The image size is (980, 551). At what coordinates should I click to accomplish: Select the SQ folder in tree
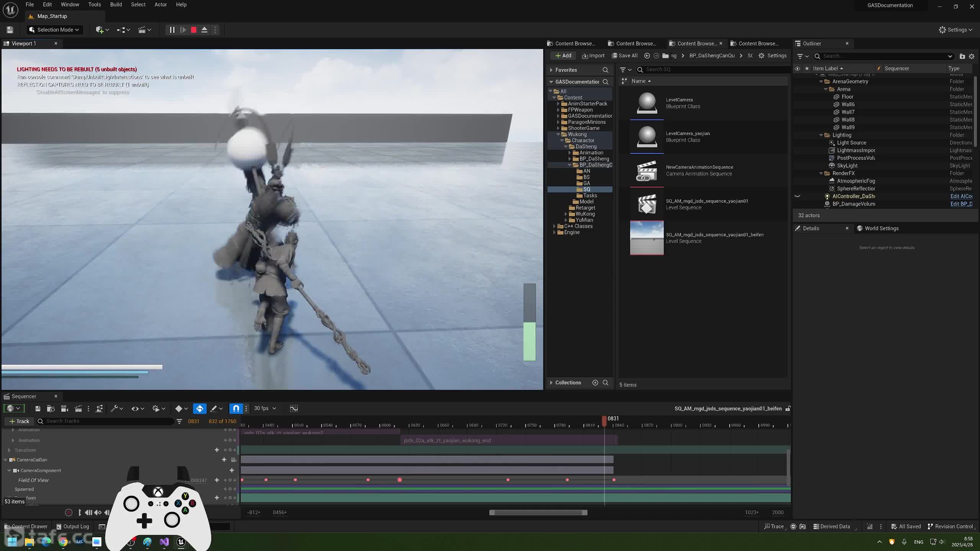pos(586,189)
